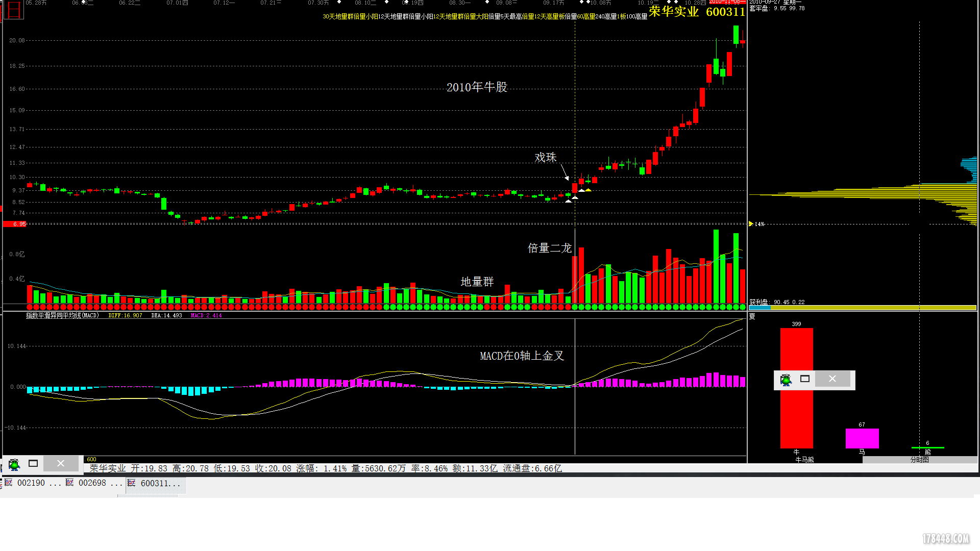The image size is (980, 551).
Task: Click the DIFF:16.907 value
Action: (x=126, y=316)
